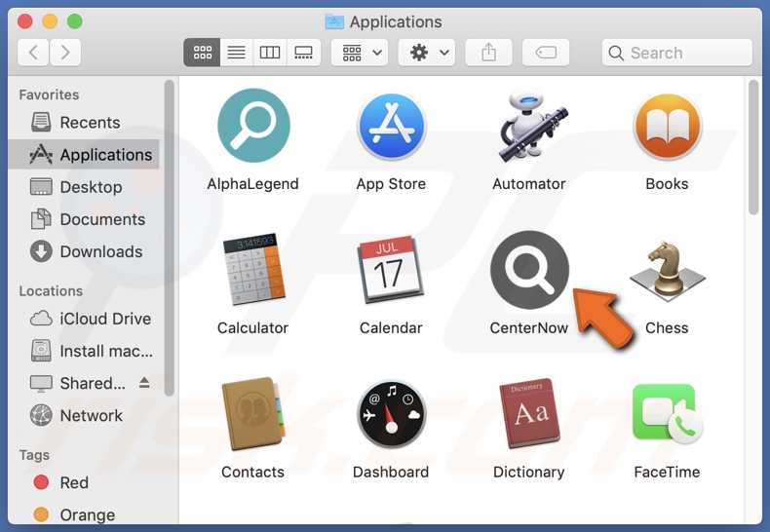Select the Dashboard app icon

[x=392, y=414]
